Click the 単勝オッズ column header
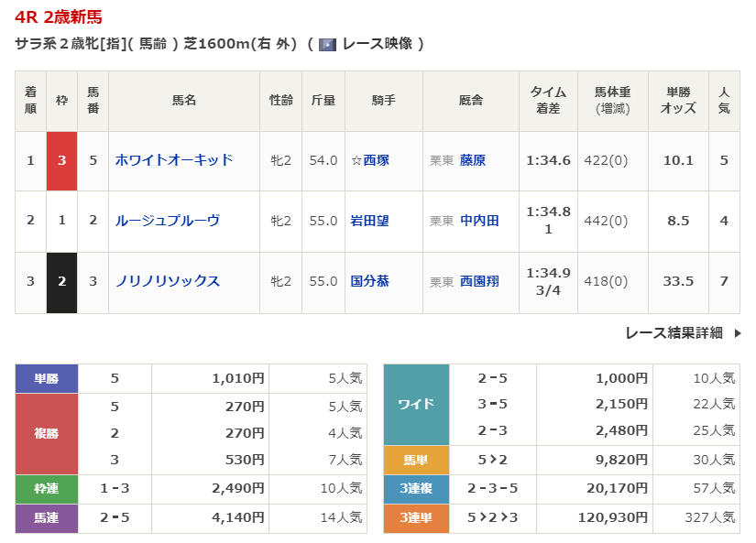Image resolution: width=756 pixels, height=543 pixels. [x=678, y=101]
